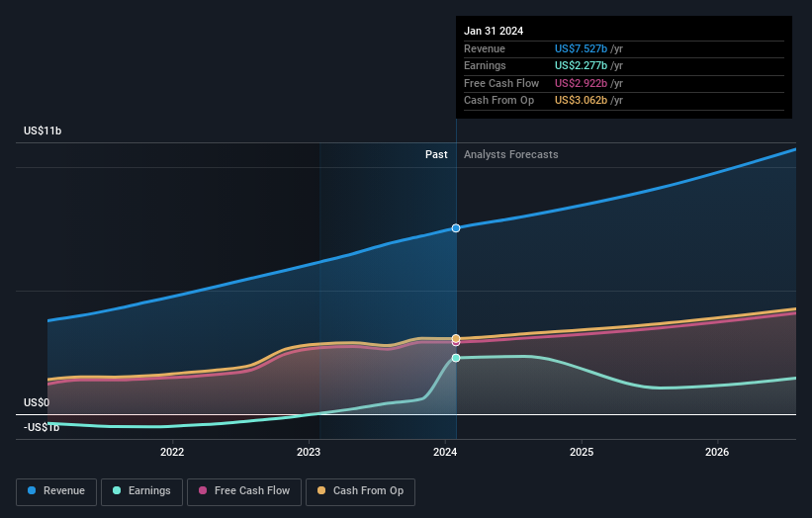
Task: Toggle the Free Cash Flow legend button
Action: [244, 491]
